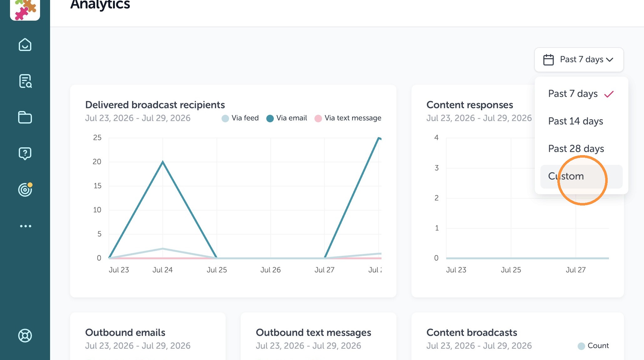644x360 pixels.
Task: Collapse the Past 7 days dropdown chevron
Action: pos(610,60)
